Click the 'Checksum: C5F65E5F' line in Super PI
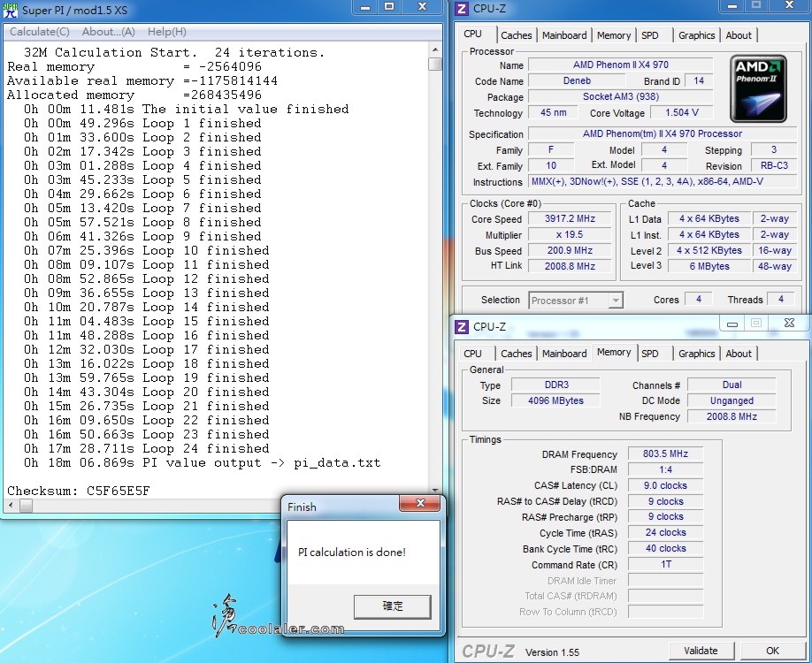Screen dimensions: 812x663 pos(78,491)
